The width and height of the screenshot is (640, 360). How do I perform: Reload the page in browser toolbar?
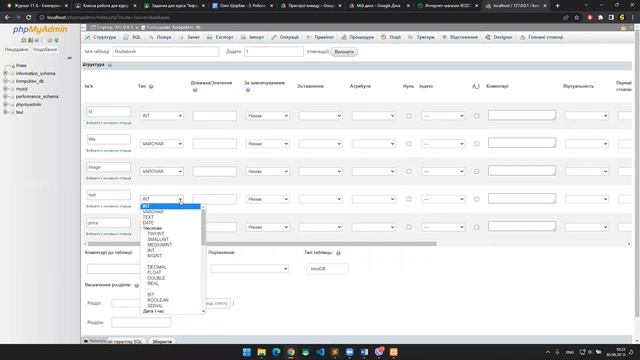pyautogui.click(x=29, y=18)
